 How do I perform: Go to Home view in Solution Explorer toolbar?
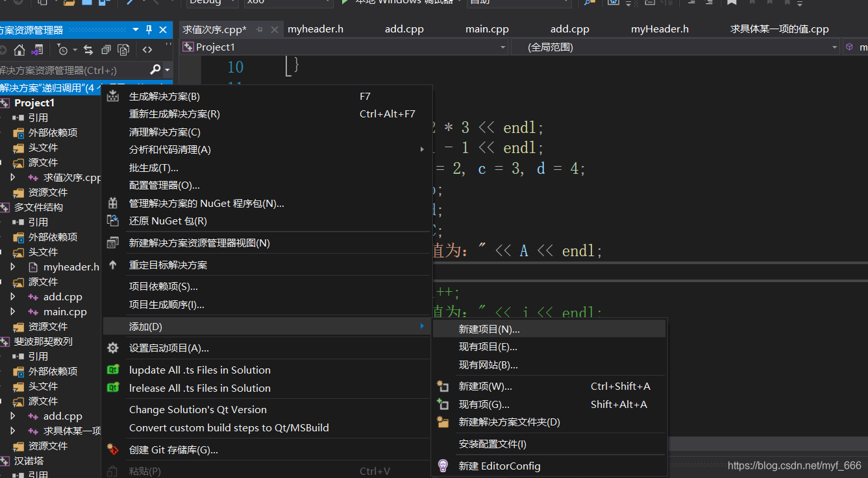pos(19,50)
